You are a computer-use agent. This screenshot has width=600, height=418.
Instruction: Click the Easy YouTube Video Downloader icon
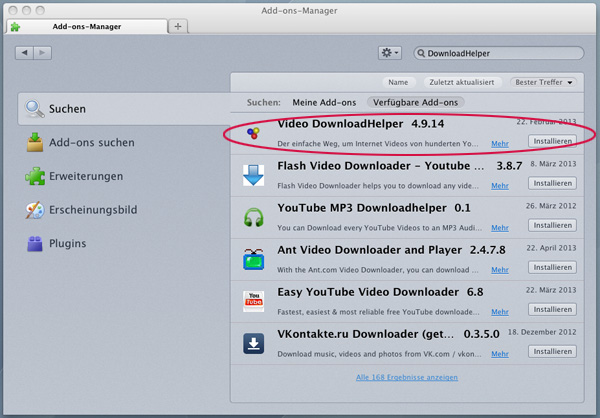tap(253, 301)
